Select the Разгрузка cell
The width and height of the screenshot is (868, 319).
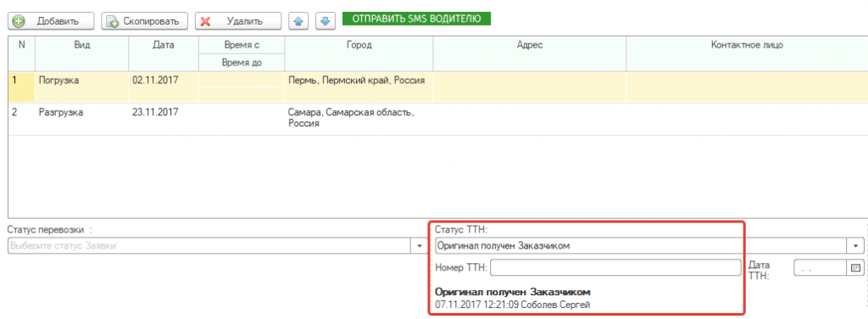82,119
